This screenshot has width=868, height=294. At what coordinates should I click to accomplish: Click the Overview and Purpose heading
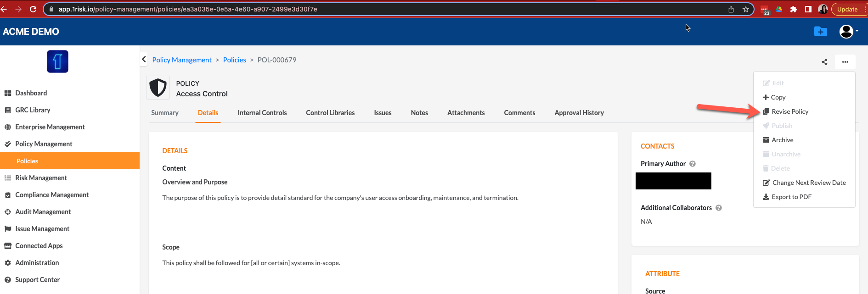click(x=195, y=182)
